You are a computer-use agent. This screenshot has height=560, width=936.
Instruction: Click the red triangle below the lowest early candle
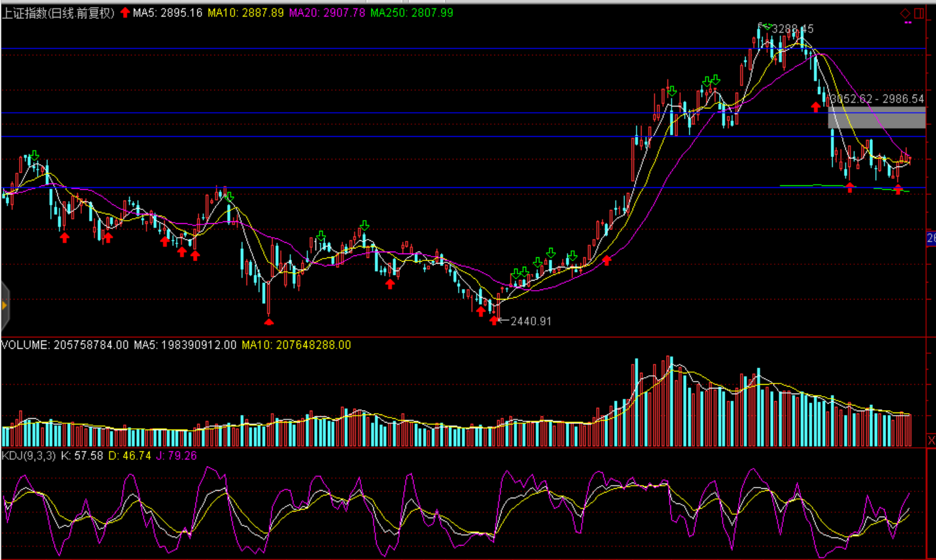tap(269, 322)
